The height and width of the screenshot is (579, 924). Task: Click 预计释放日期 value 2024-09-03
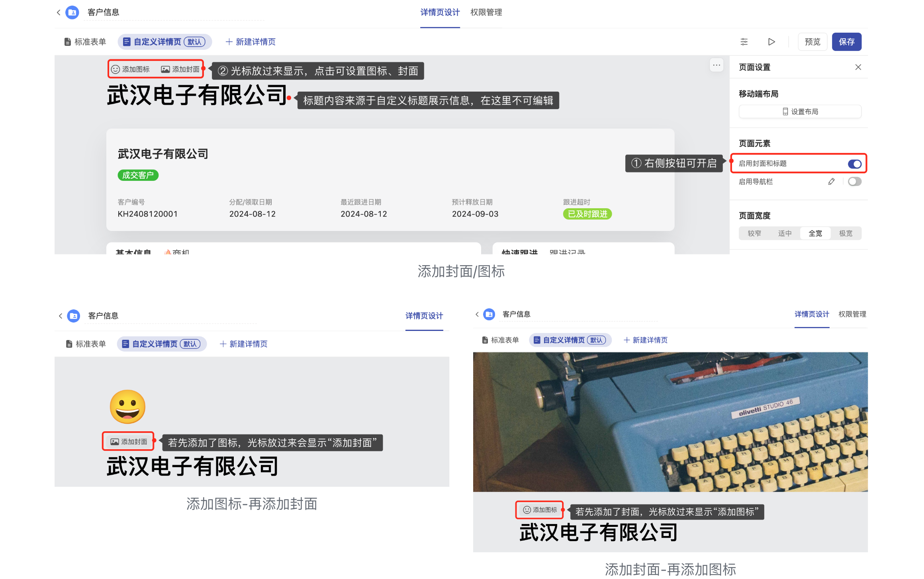(x=475, y=214)
